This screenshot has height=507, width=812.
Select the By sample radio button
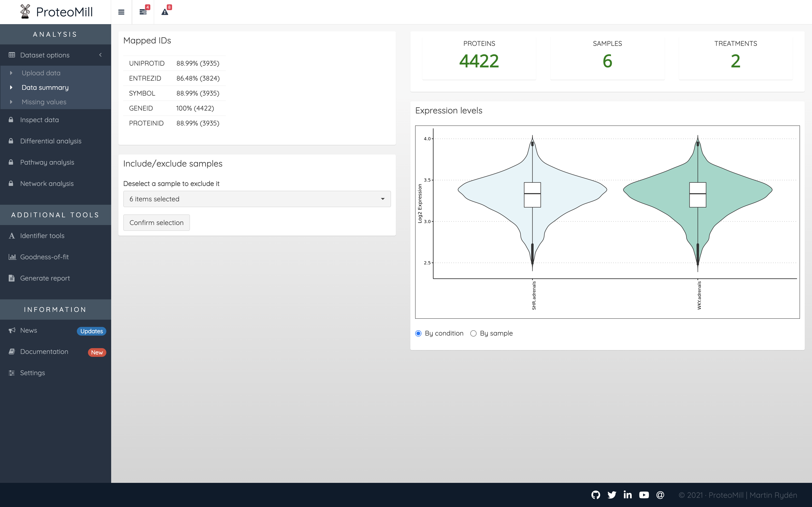473,333
